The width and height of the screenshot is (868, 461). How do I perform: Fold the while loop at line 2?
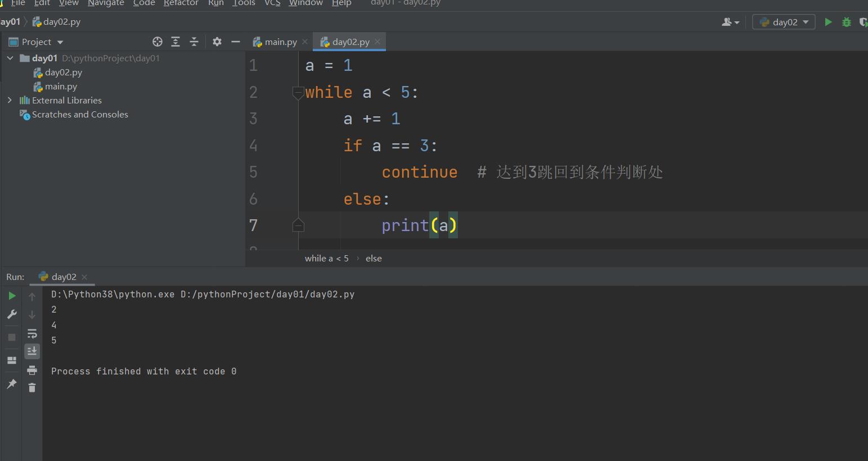pyautogui.click(x=298, y=93)
